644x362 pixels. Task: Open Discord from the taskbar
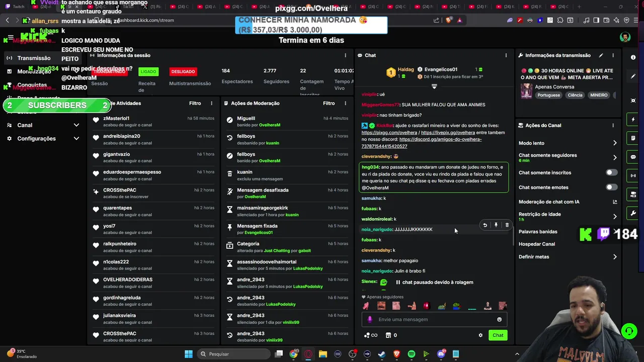[441, 354]
